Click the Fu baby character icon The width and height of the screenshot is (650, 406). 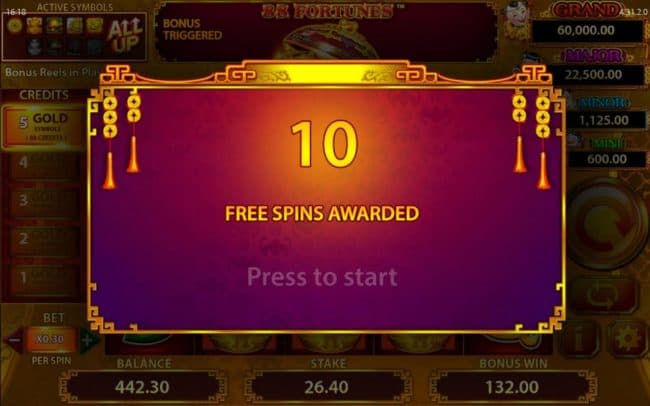point(516,20)
